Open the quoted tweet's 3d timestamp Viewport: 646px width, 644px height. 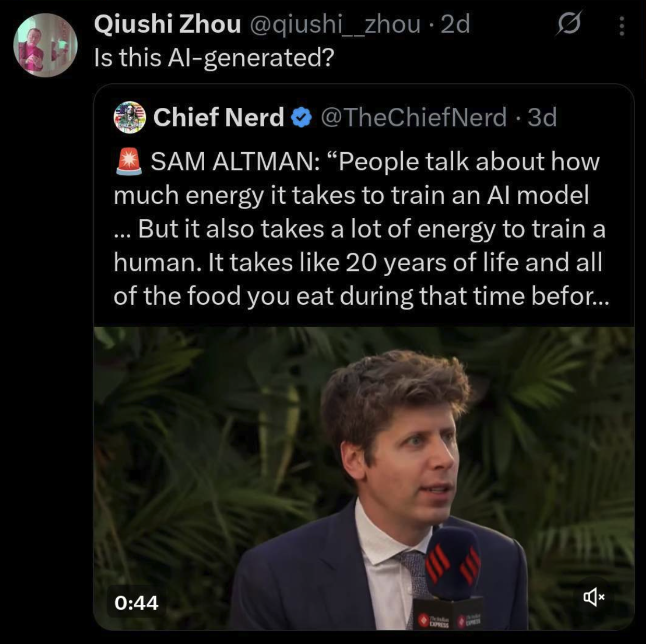542,117
